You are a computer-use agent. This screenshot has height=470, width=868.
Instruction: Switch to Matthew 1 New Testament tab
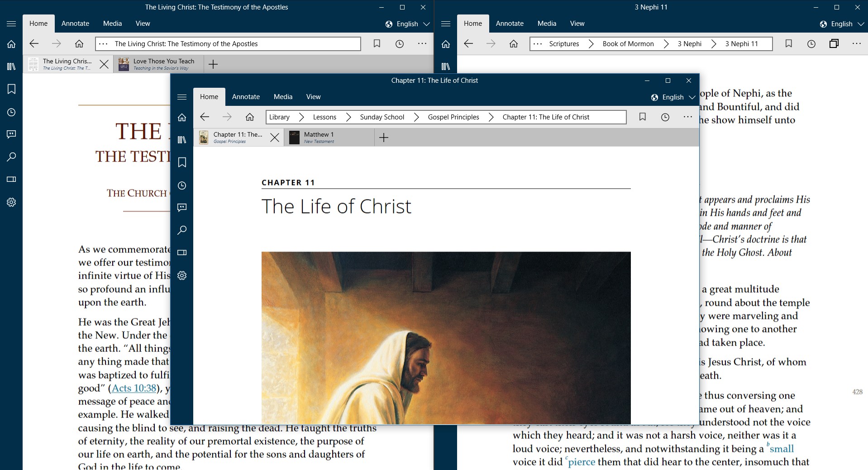click(x=329, y=138)
